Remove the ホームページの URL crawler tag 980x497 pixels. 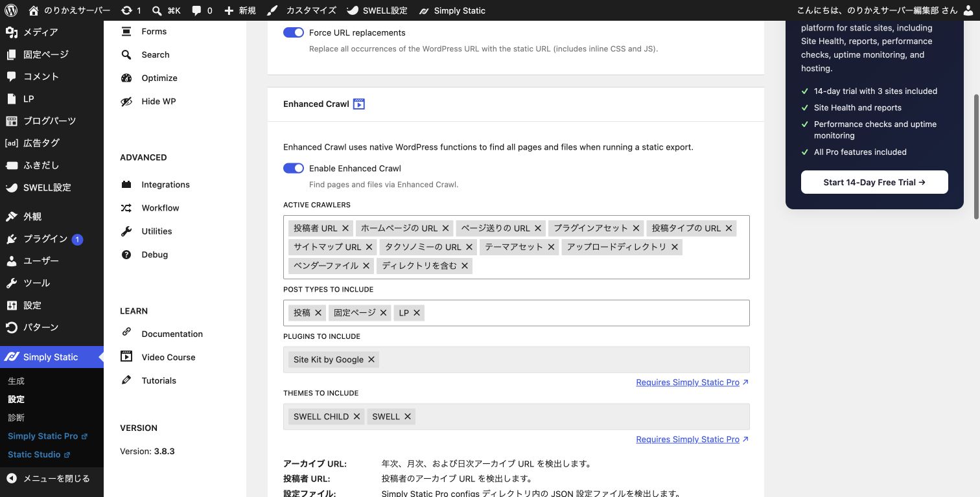point(445,228)
